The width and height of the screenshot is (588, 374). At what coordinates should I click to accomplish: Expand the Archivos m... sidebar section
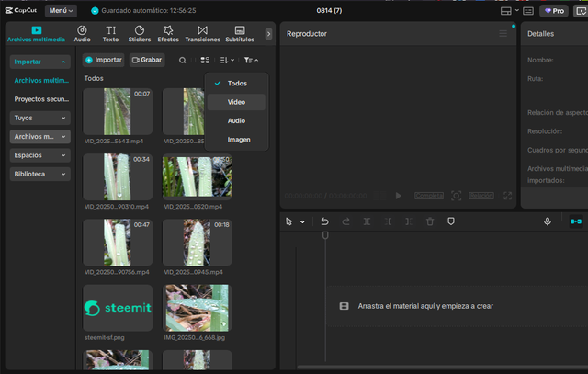[40, 137]
